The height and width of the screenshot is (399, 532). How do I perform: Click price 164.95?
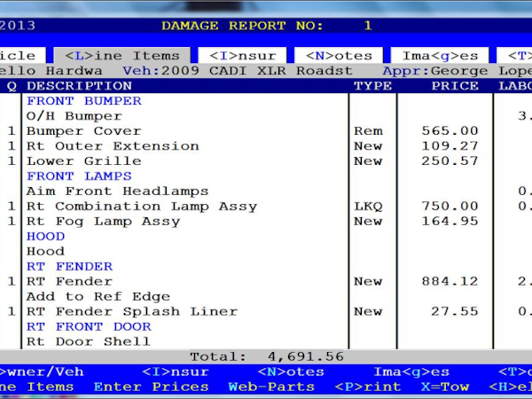point(450,221)
